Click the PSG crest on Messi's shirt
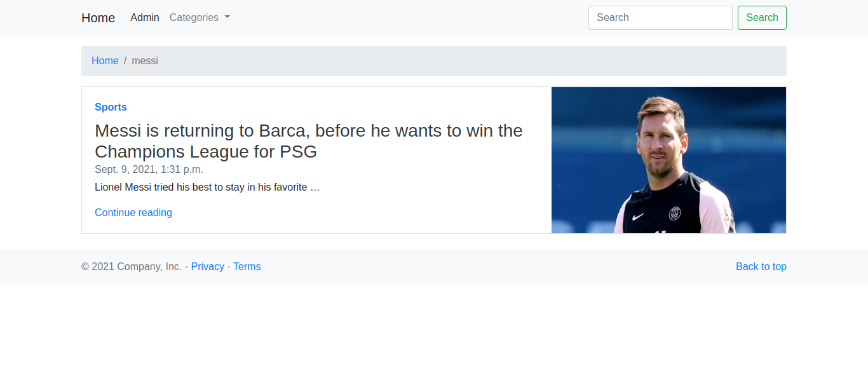868x366 pixels. click(675, 213)
